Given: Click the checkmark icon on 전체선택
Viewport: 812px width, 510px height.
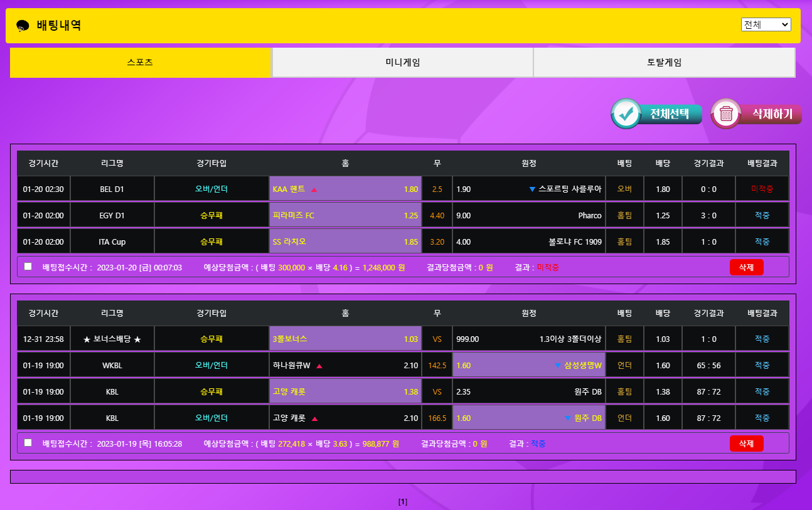Looking at the screenshot, I should tap(625, 114).
